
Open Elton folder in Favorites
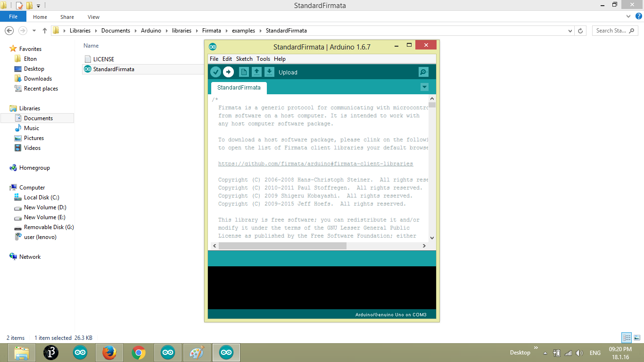coord(30,59)
